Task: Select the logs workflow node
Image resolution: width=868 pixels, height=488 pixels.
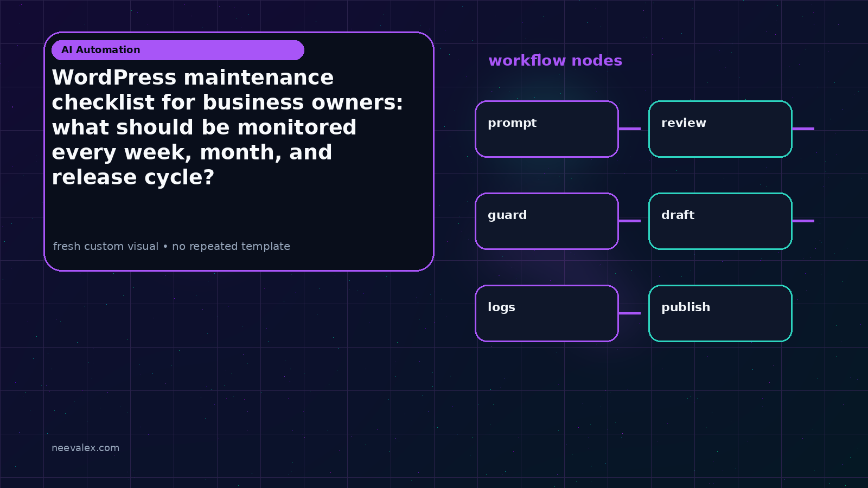Action: [547, 313]
